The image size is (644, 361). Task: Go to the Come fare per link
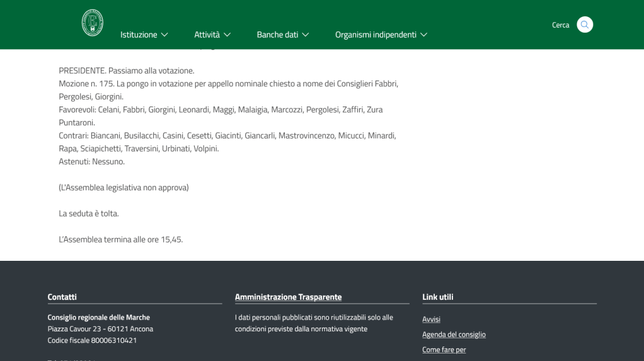tap(444, 350)
